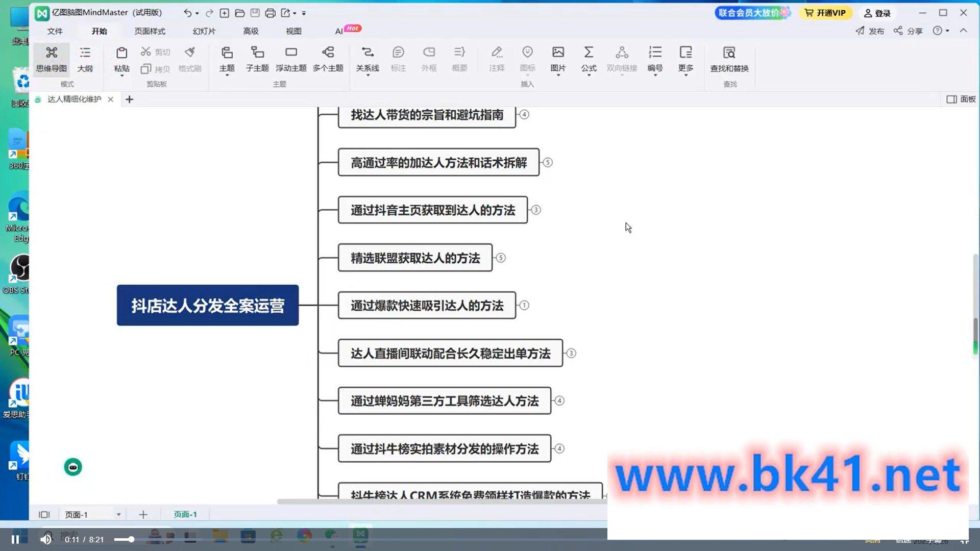
Task: Collapse the ribbon with the chevron
Action: (963, 31)
